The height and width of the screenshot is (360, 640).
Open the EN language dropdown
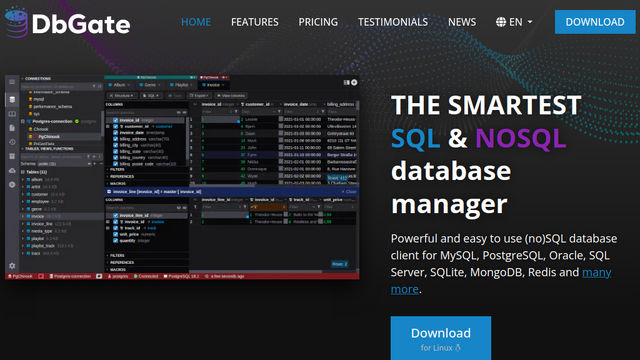[515, 22]
